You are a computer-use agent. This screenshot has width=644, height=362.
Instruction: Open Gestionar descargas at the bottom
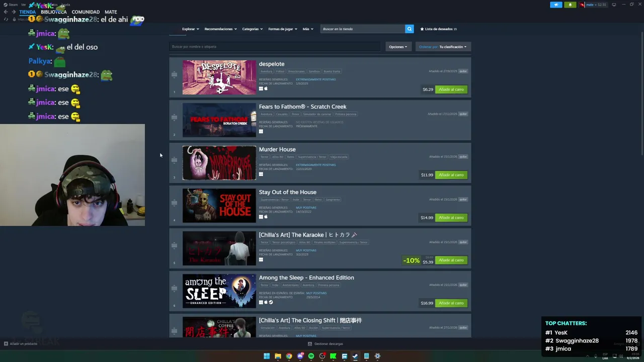326,344
